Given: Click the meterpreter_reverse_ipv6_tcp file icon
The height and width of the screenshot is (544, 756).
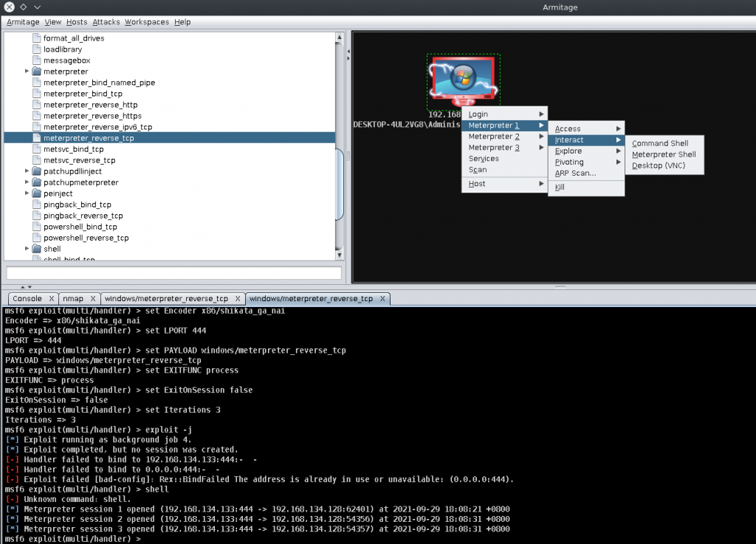Looking at the screenshot, I should pyautogui.click(x=37, y=127).
